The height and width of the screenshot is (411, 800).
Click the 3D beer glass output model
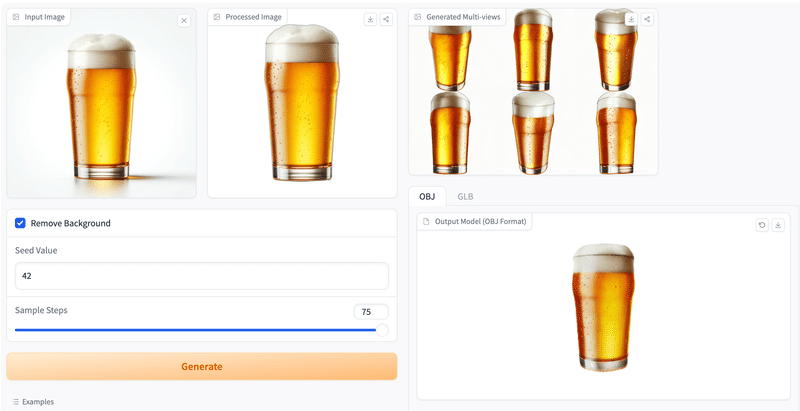click(x=603, y=310)
